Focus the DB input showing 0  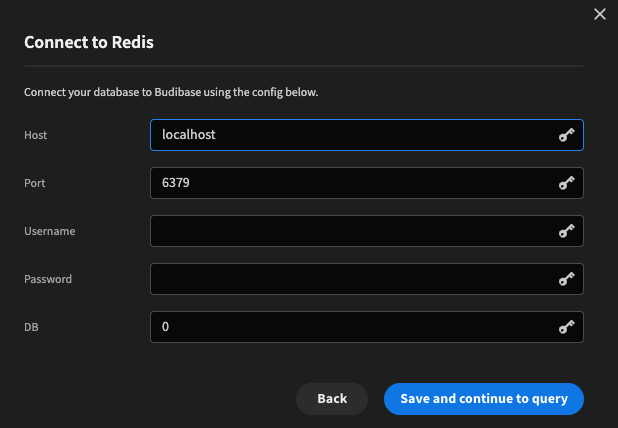click(x=350, y=327)
